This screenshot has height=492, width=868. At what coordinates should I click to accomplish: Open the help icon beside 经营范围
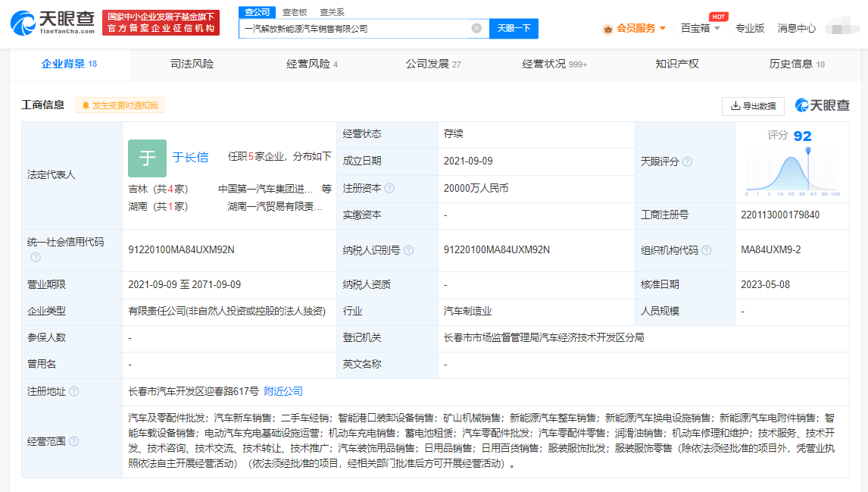74,441
